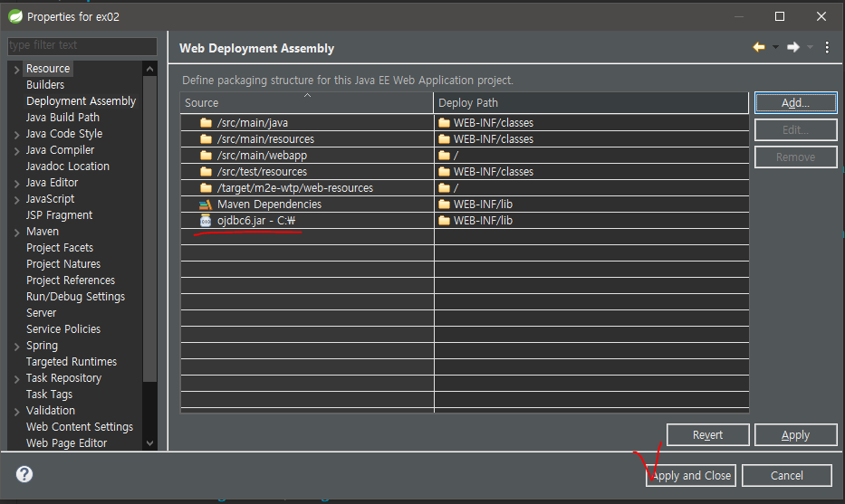Expand the Java Compiler node
The height and width of the screenshot is (504, 845).
(x=16, y=150)
